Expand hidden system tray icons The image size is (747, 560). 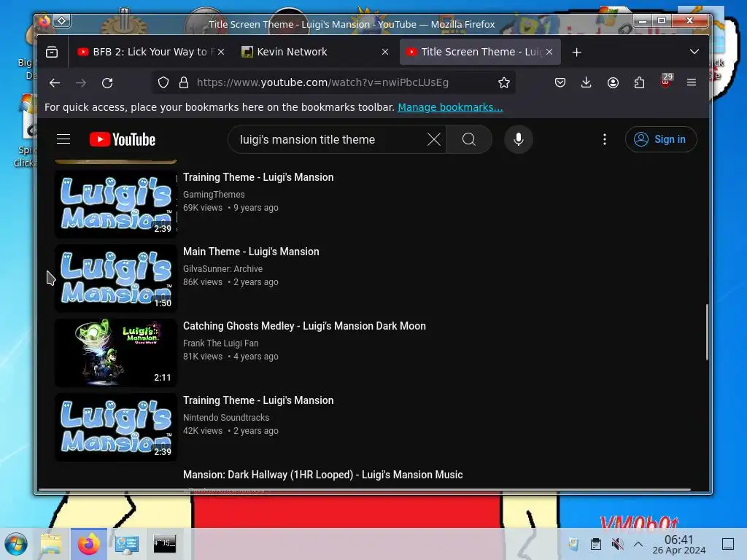[x=638, y=544]
